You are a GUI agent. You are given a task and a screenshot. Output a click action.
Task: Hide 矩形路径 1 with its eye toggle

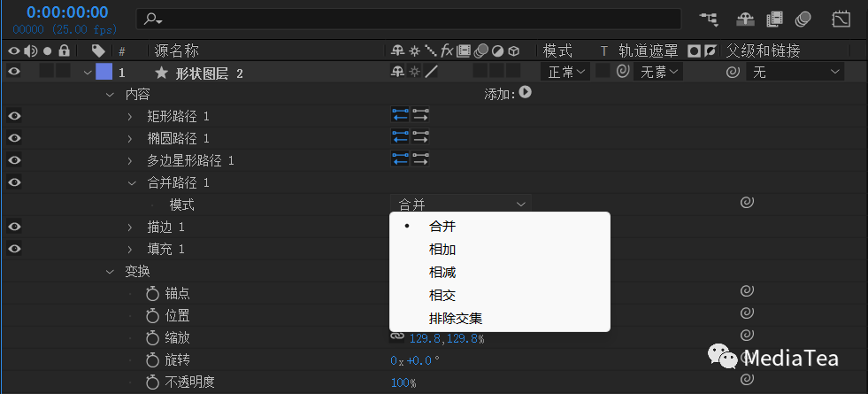pos(14,116)
